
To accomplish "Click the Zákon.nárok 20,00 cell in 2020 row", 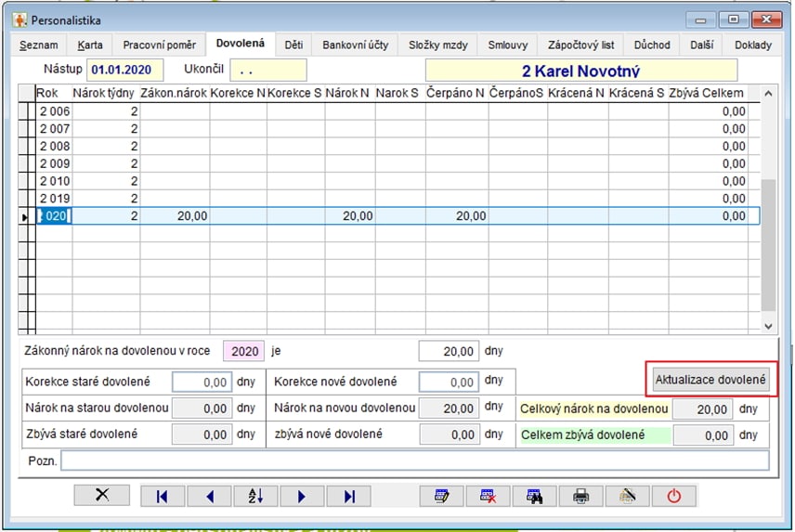I will click(175, 215).
